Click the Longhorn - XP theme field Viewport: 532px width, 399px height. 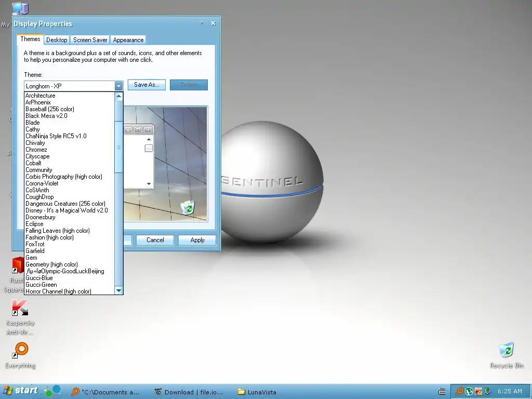click(x=70, y=86)
